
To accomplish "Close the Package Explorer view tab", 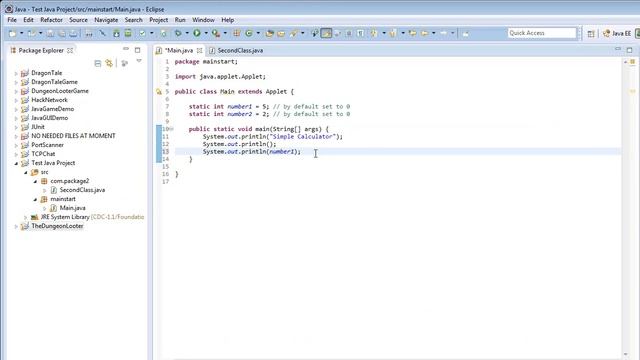I will [70, 50].
